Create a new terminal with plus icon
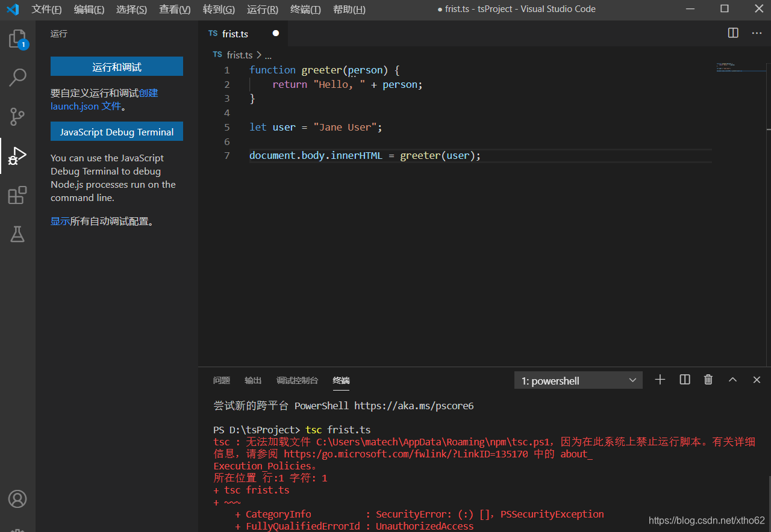This screenshot has height=532, width=771. click(x=660, y=380)
